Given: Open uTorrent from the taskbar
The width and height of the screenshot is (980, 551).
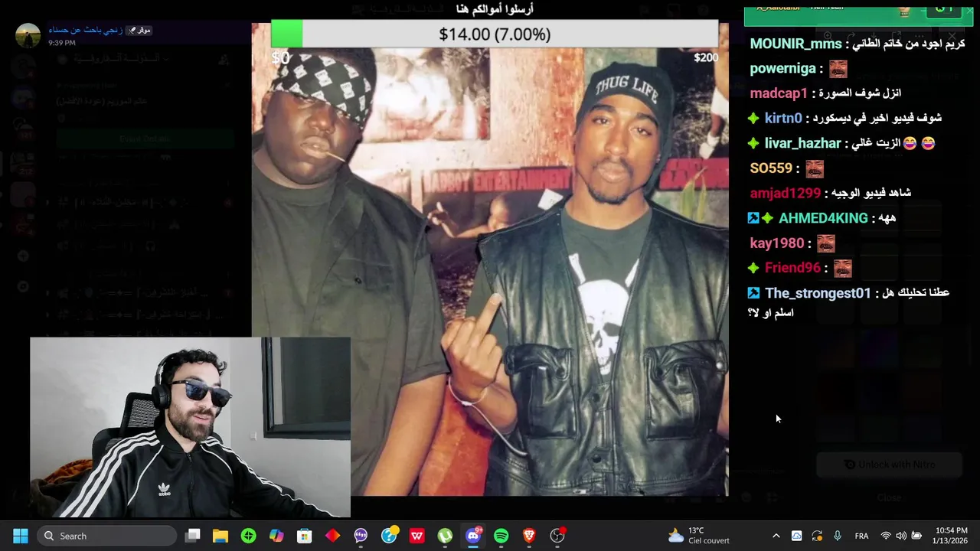Looking at the screenshot, I should 445,536.
